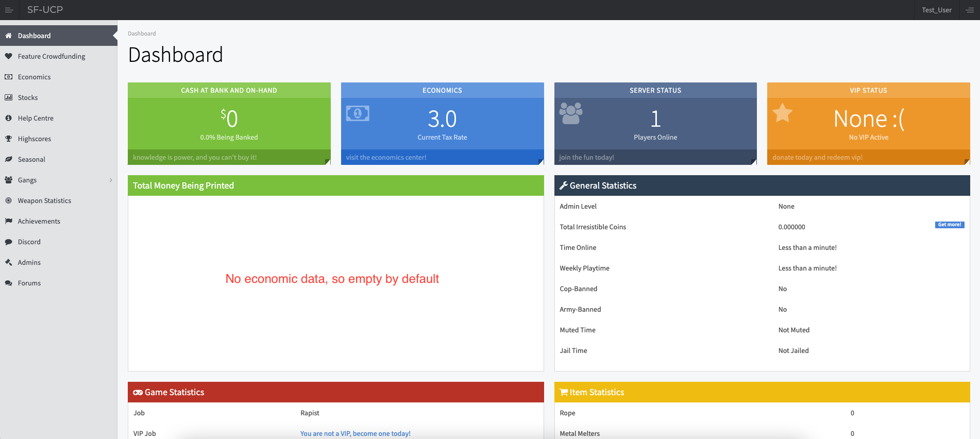The height and width of the screenshot is (439, 980).
Task: Click the info icon for Help Centre
Action: point(8,118)
